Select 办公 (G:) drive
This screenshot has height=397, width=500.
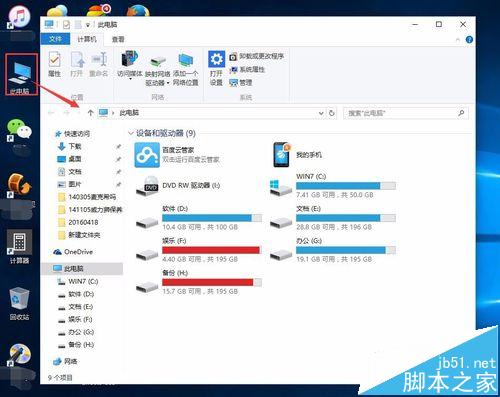coord(333,250)
